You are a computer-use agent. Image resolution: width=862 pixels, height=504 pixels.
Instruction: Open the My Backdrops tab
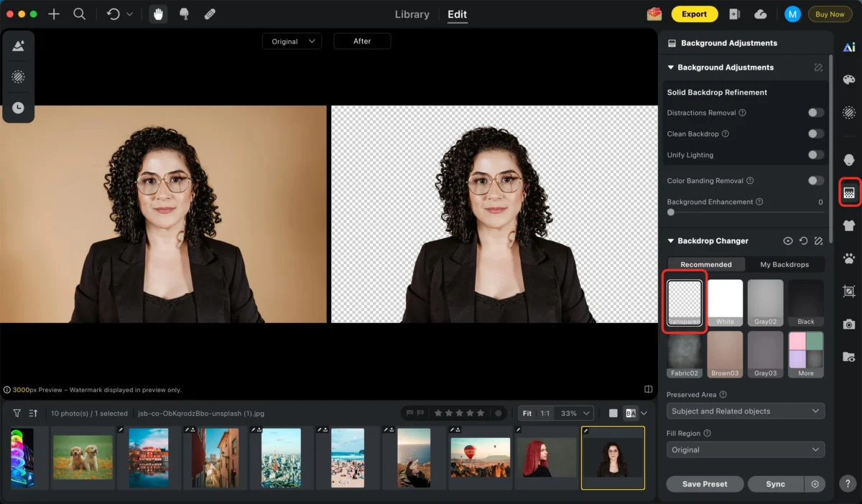click(785, 264)
